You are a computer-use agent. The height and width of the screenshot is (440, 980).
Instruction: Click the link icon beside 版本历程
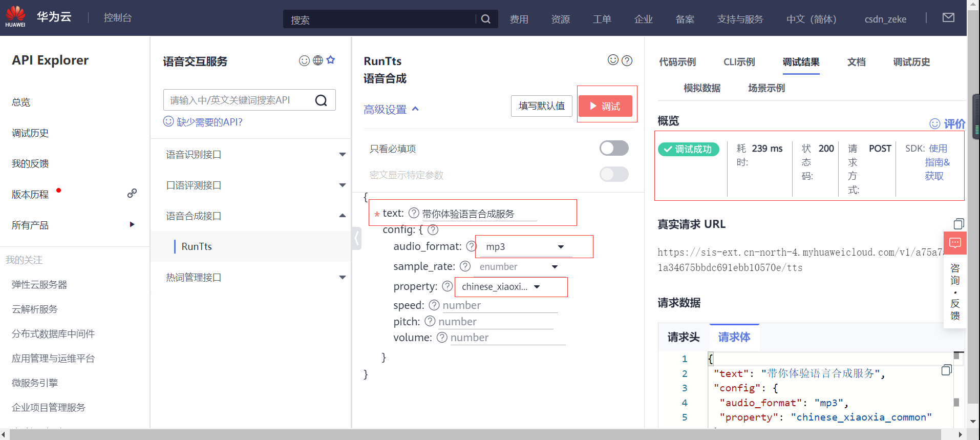(132, 193)
